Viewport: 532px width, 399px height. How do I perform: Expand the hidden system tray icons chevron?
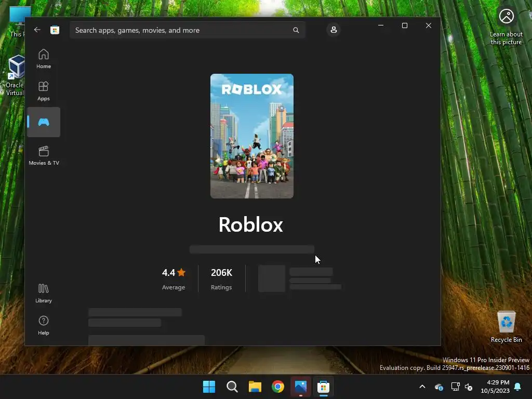pyautogui.click(x=422, y=387)
